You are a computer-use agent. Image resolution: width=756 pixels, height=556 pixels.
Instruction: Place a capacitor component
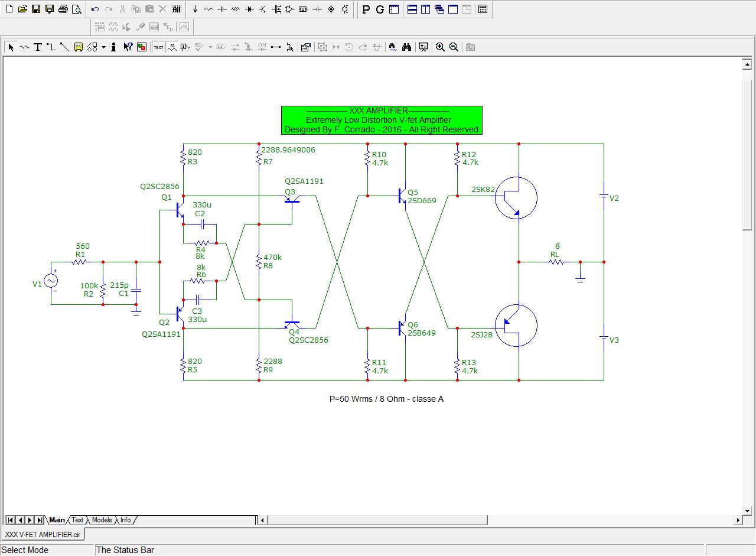[x=222, y=9]
